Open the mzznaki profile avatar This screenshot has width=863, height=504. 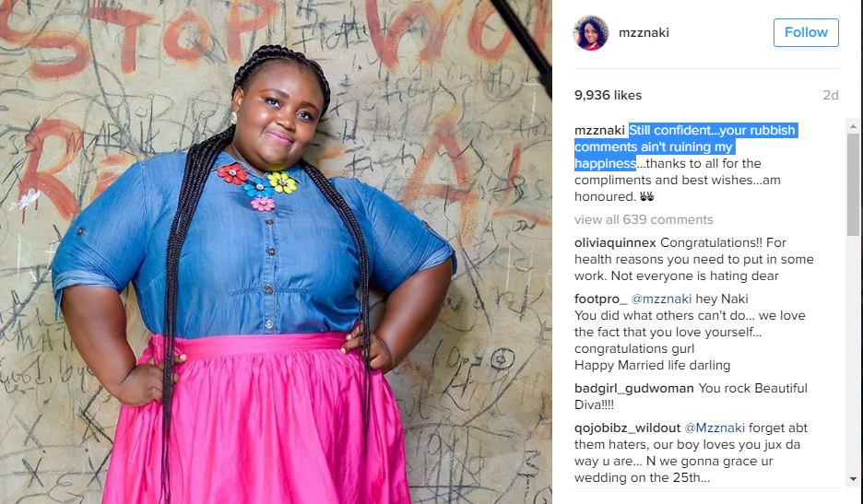pyautogui.click(x=591, y=32)
